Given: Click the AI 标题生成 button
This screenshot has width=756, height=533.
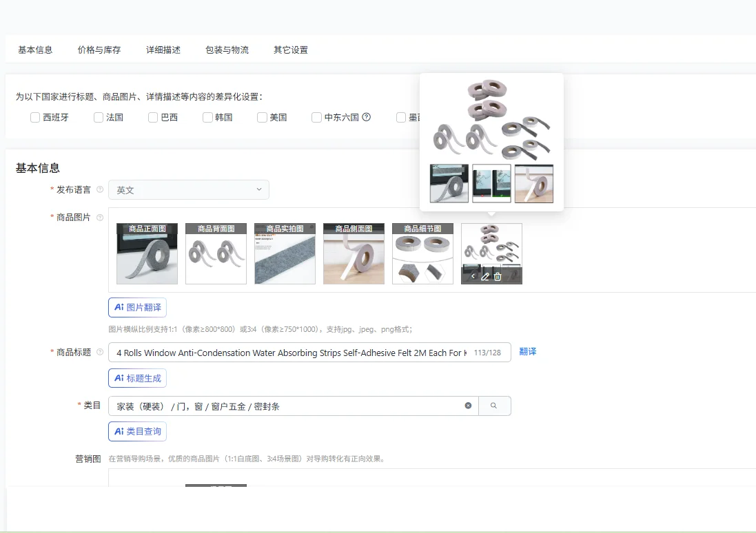Looking at the screenshot, I should [137, 378].
